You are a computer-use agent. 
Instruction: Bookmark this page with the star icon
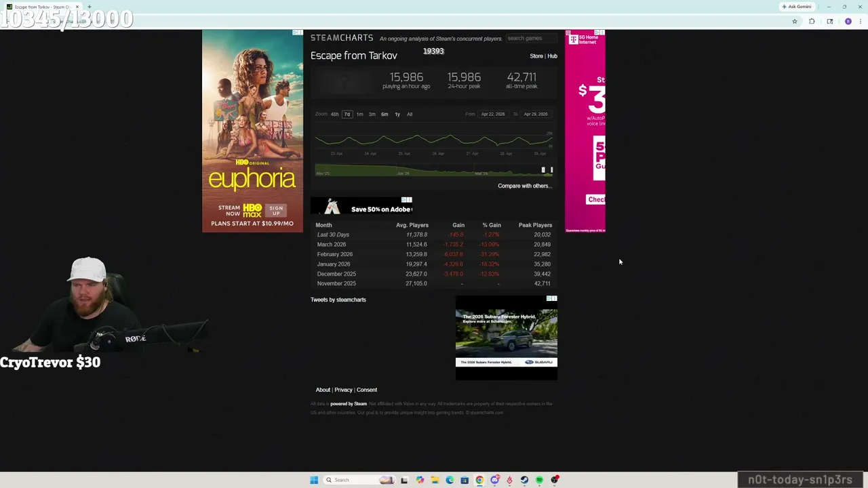(x=795, y=22)
